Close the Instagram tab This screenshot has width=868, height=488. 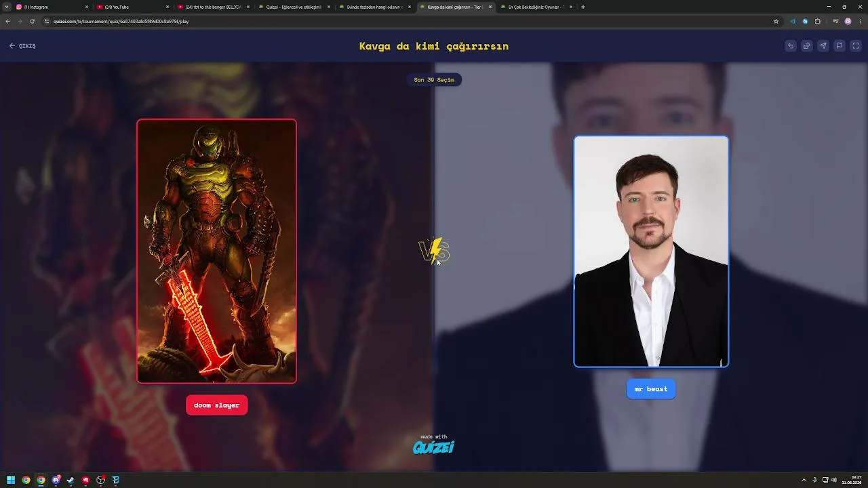[x=87, y=7]
